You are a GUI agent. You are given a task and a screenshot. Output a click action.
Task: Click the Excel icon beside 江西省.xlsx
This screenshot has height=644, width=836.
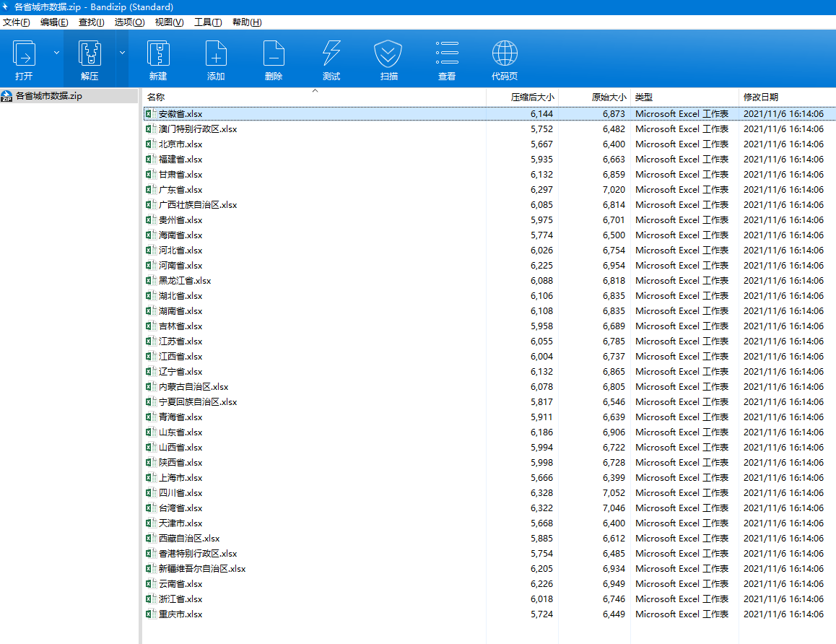[x=151, y=357]
